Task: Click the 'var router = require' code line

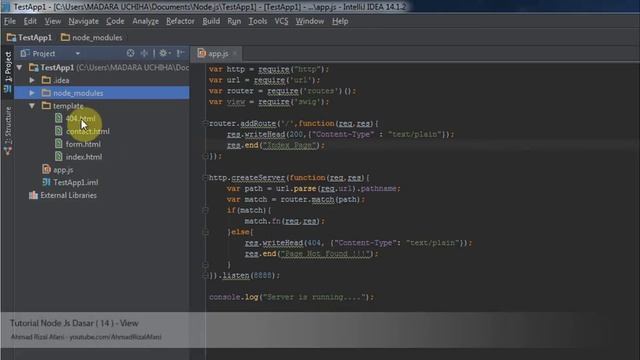Action: (282, 91)
